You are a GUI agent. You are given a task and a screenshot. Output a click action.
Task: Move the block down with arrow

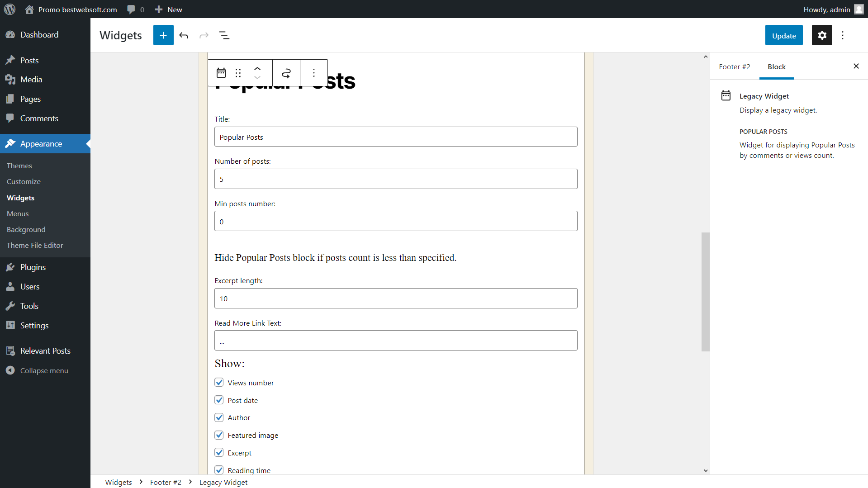[257, 78]
